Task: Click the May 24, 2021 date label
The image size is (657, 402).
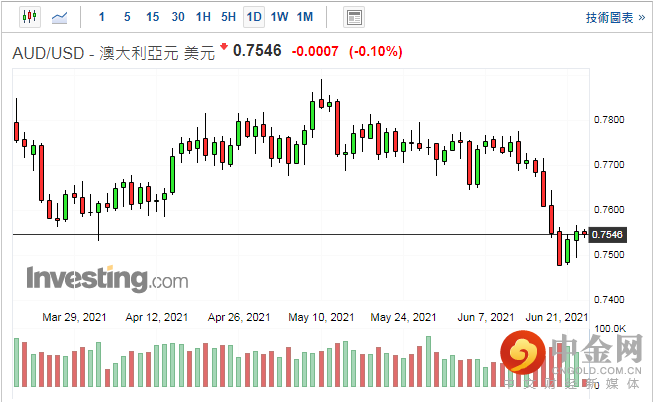Action: [404, 317]
